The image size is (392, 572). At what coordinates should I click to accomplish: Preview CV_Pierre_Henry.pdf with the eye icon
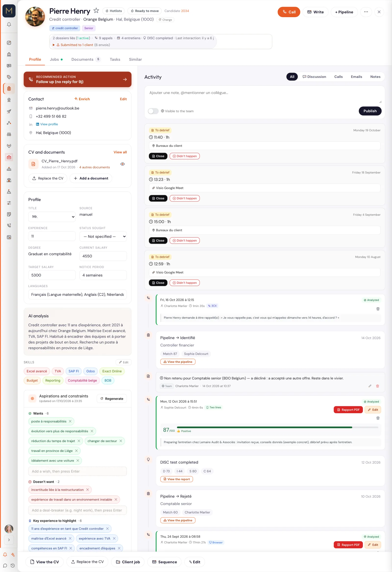point(122,164)
